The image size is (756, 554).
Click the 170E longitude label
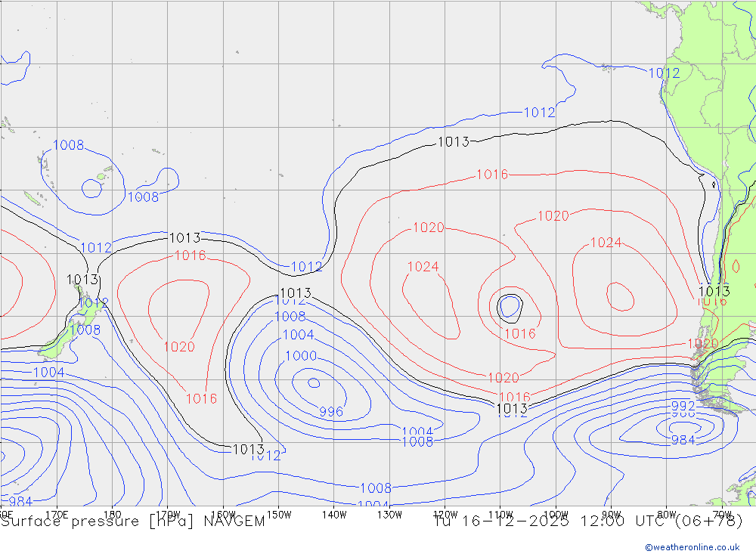click(57, 515)
